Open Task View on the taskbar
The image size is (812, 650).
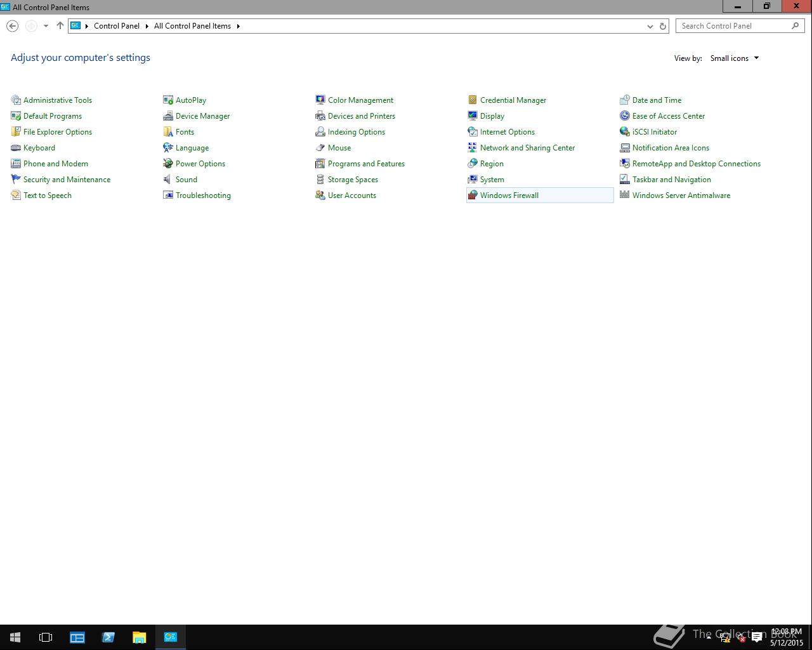[46, 637]
